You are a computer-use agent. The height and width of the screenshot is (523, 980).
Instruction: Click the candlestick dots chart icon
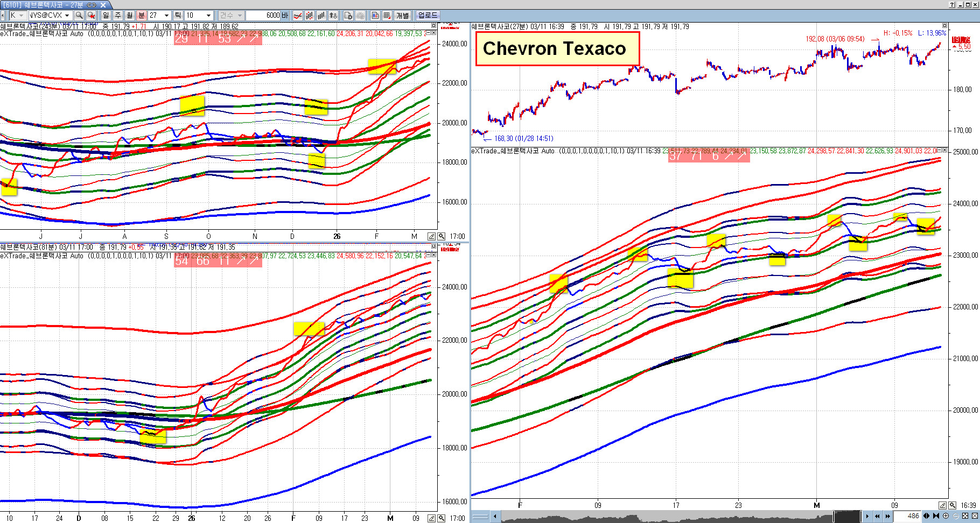[310, 16]
